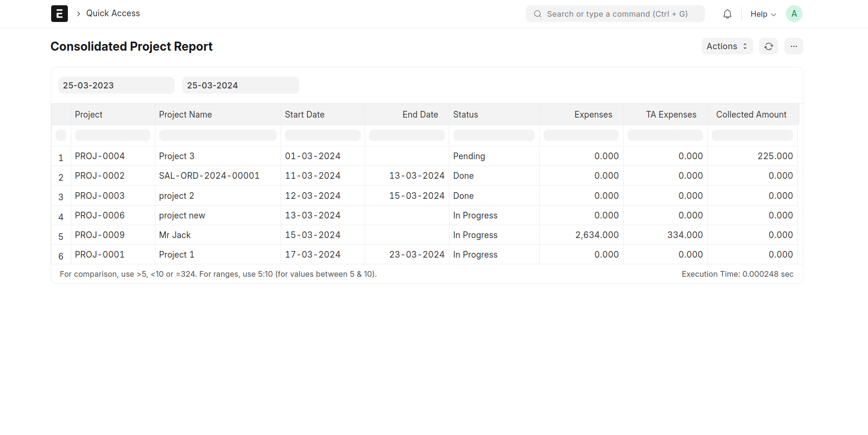Go to Quick Access breadcrumb
This screenshot has width=868, height=435.
113,13
